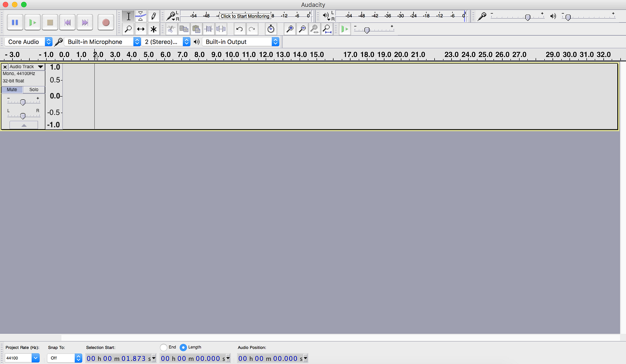Click the Audio Position time field
The image size is (626, 364).
coord(273,358)
